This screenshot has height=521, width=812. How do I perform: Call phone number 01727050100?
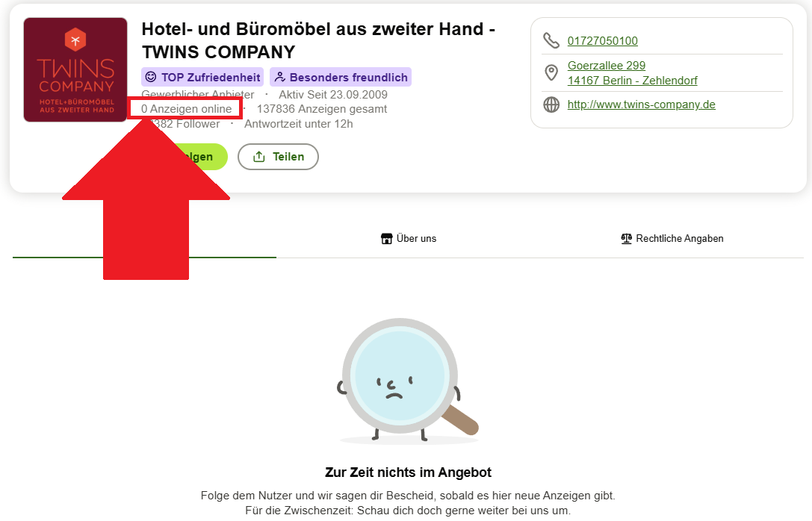(x=602, y=41)
